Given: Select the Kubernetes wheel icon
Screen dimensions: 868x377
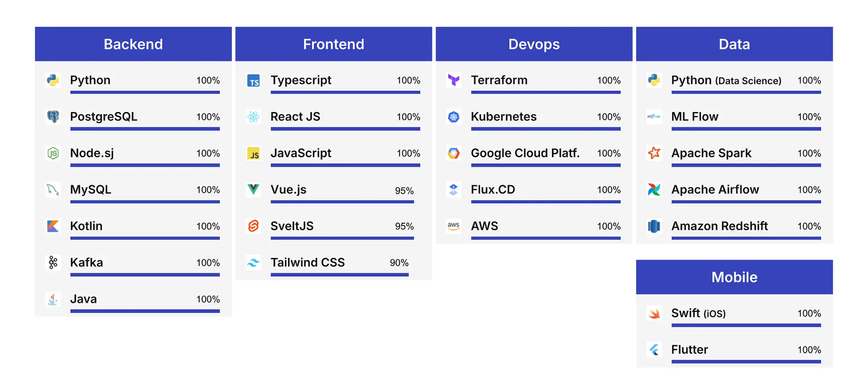Looking at the screenshot, I should tap(453, 117).
